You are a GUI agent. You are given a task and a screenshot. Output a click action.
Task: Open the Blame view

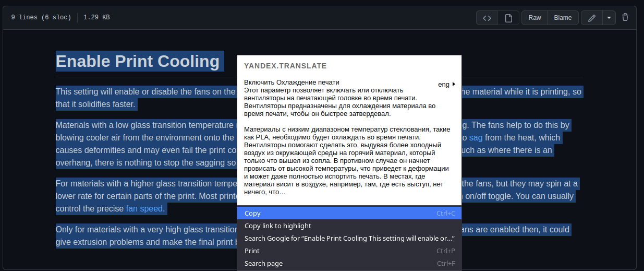coord(563,18)
